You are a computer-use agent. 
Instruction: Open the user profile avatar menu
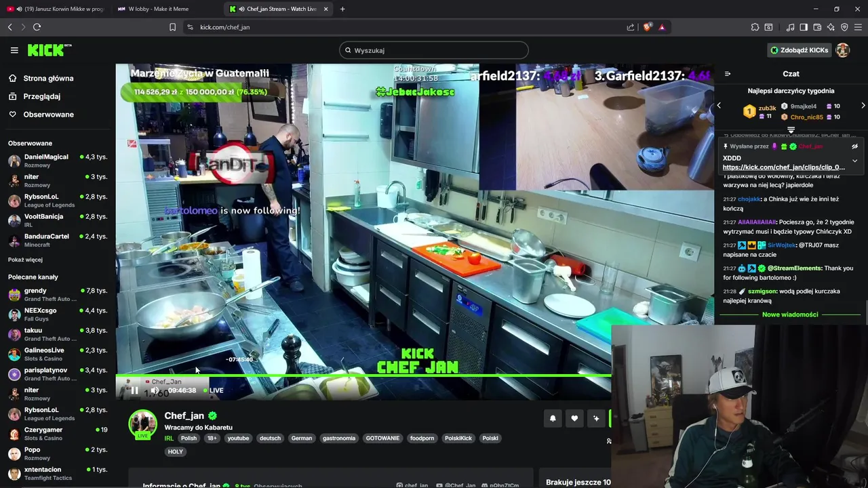843,50
